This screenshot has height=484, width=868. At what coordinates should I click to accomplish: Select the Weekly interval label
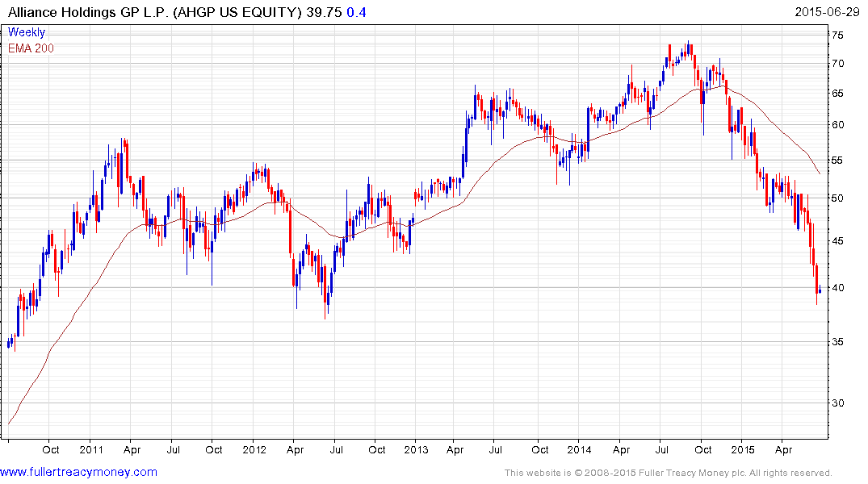tap(27, 32)
